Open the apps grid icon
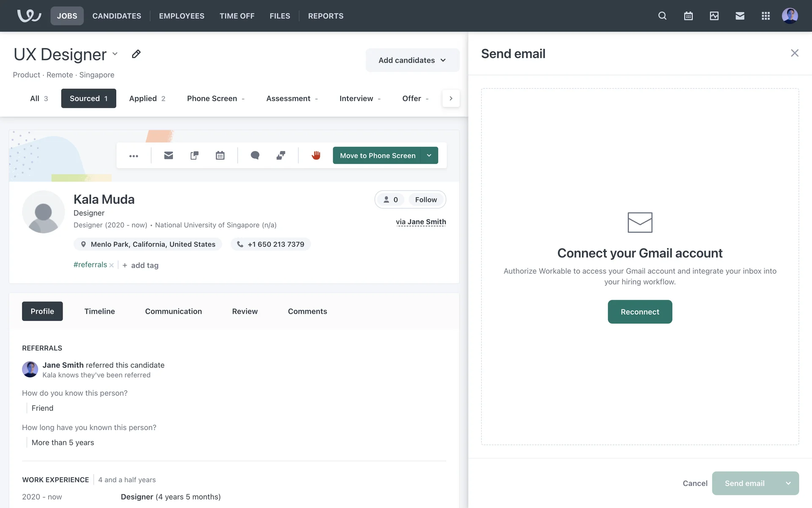The height and width of the screenshot is (508, 812). pyautogui.click(x=765, y=16)
